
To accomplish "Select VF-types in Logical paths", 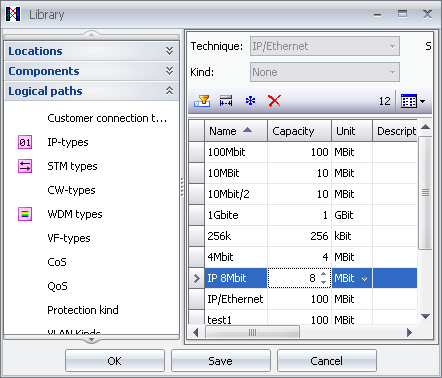I will 69,238.
